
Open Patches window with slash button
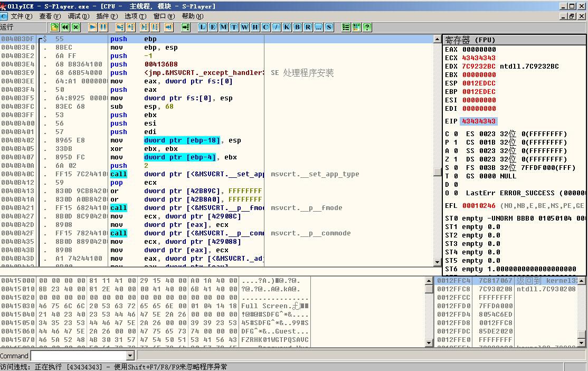pyautogui.click(x=276, y=27)
